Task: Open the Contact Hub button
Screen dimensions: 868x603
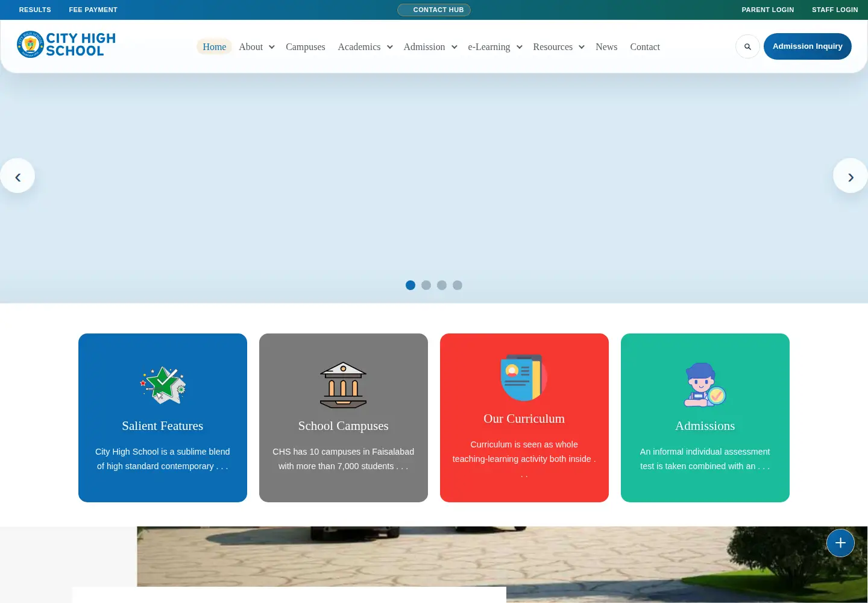Action: click(x=434, y=10)
